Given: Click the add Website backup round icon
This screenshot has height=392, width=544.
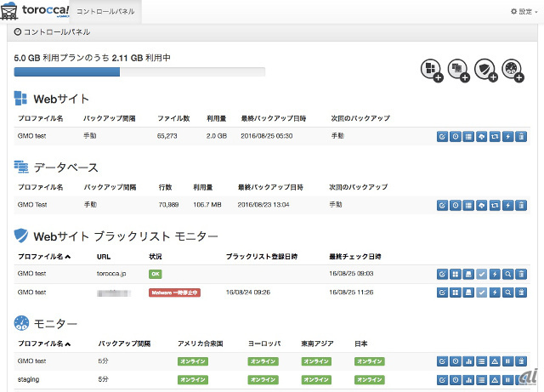Looking at the screenshot, I should [431, 71].
